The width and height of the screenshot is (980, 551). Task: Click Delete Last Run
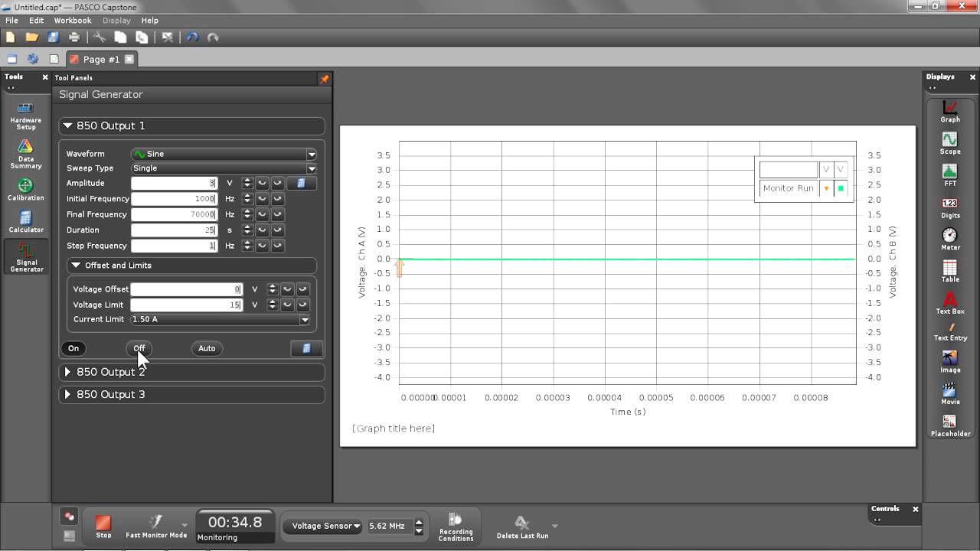pos(522,527)
